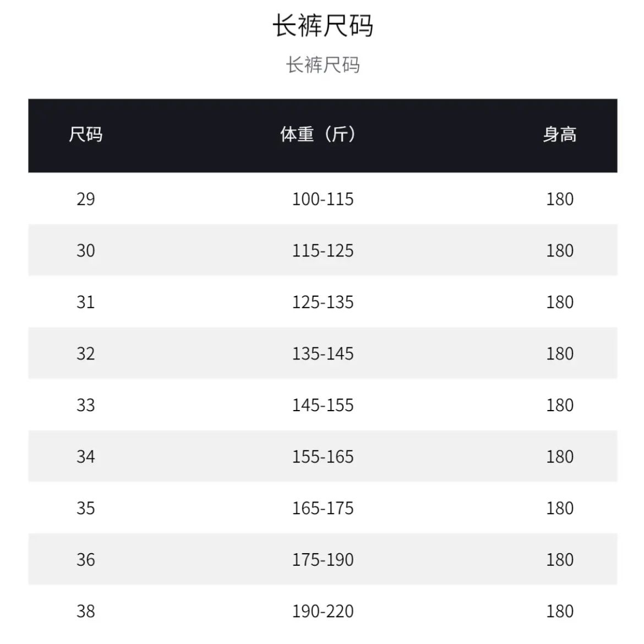
Task: Click the height 180 in size 38 row
Action: tap(559, 612)
